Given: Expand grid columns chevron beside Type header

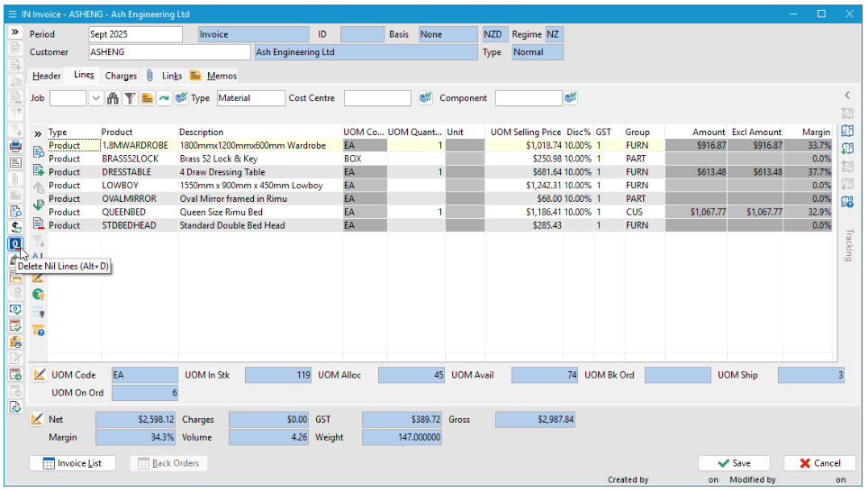Looking at the screenshot, I should 38,132.
